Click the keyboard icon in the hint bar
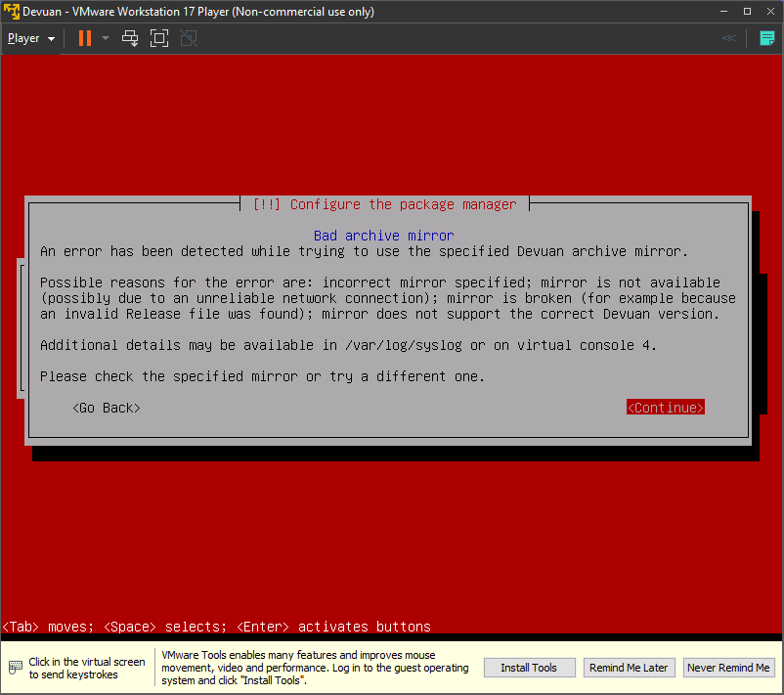Viewport: 784px width, 695px height. [16, 667]
